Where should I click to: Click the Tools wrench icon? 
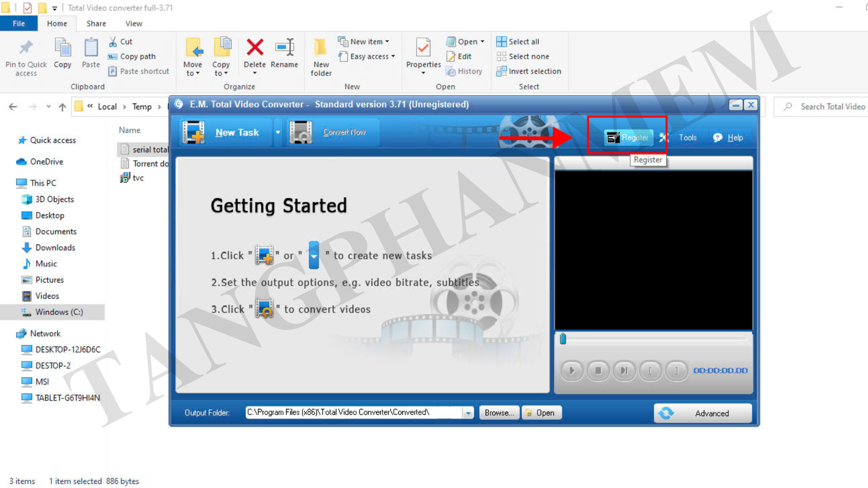pos(664,137)
